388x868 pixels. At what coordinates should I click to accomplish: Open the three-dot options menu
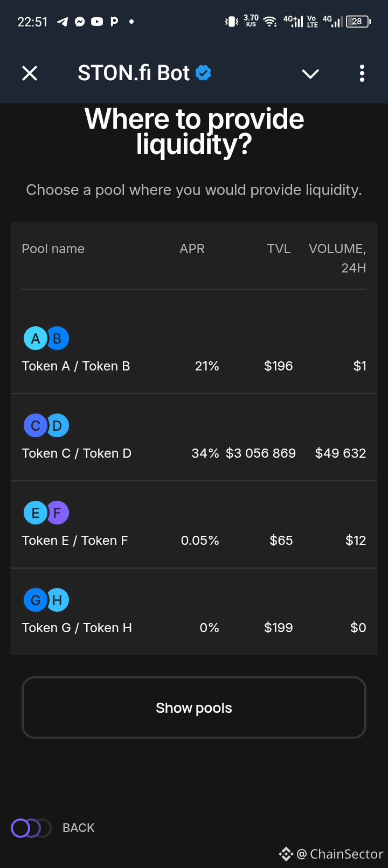point(362,73)
